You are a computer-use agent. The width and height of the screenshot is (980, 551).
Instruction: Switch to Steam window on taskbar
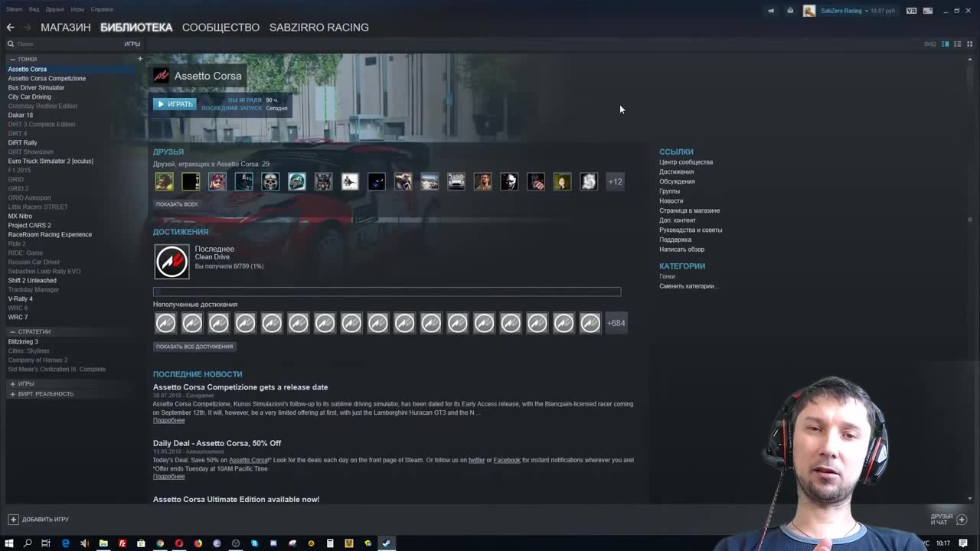(387, 543)
